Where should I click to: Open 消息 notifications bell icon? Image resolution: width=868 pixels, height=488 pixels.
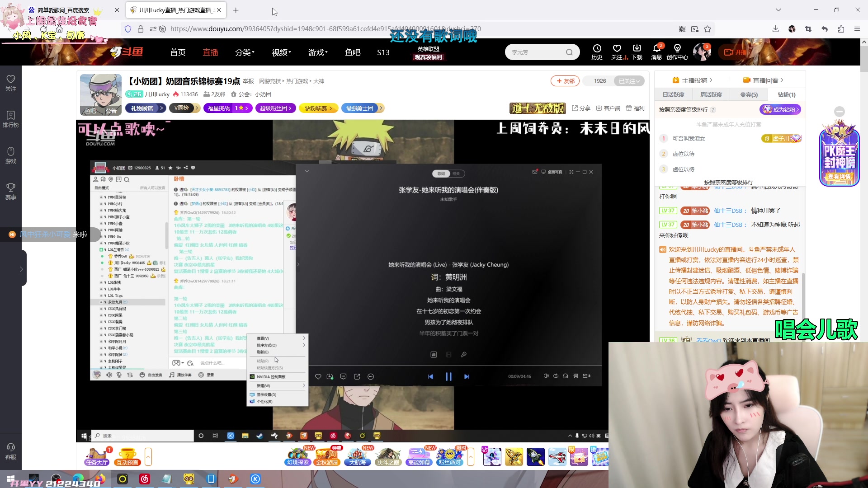pos(656,52)
